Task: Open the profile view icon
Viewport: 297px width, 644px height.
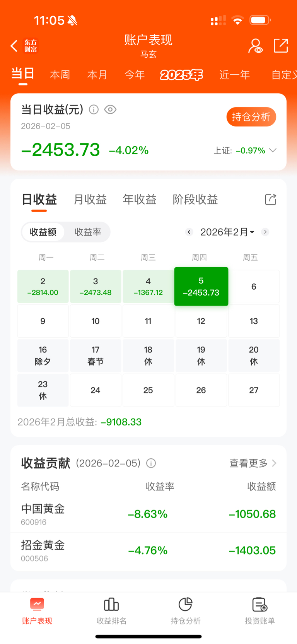Action: click(x=255, y=46)
